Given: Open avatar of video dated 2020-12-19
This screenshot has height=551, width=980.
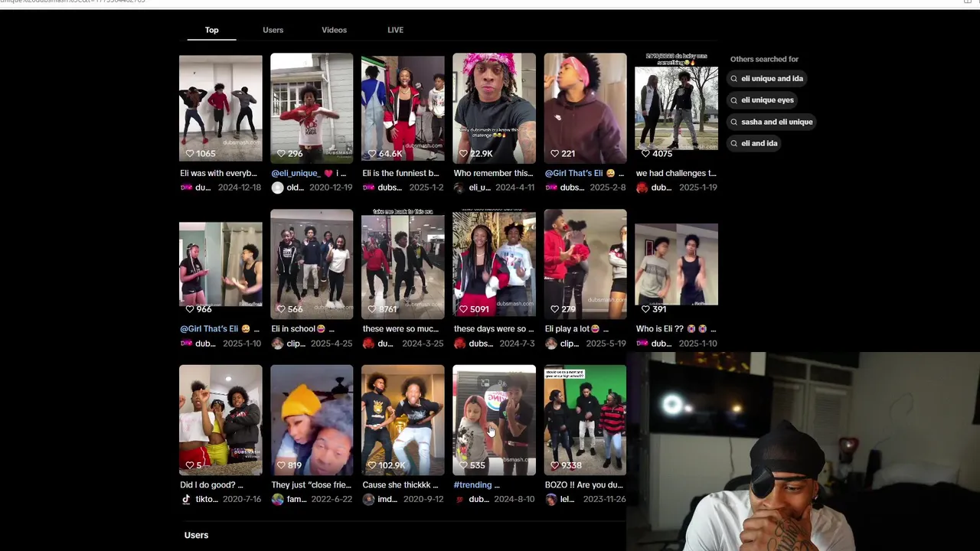Looking at the screenshot, I should (x=277, y=187).
